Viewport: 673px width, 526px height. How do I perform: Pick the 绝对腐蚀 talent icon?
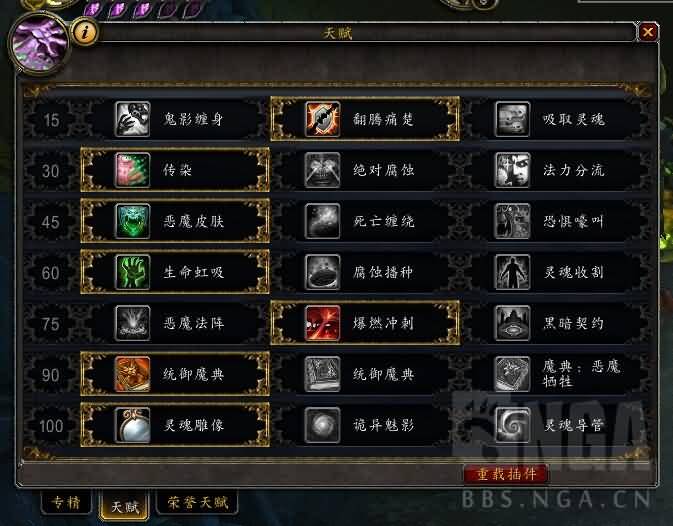pyautogui.click(x=322, y=170)
